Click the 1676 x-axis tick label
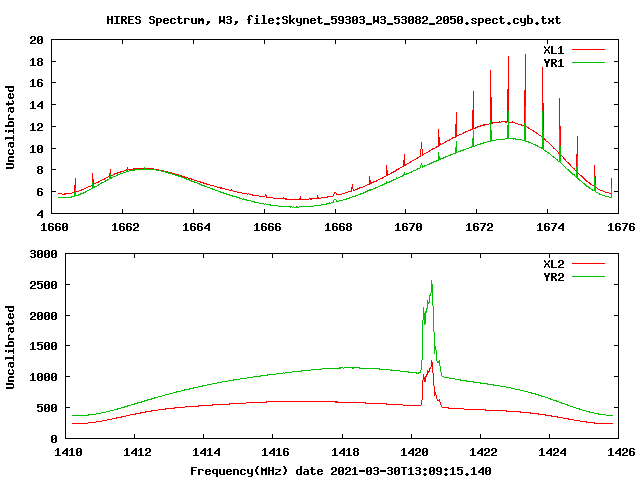The image size is (640, 480). pyautogui.click(x=621, y=227)
